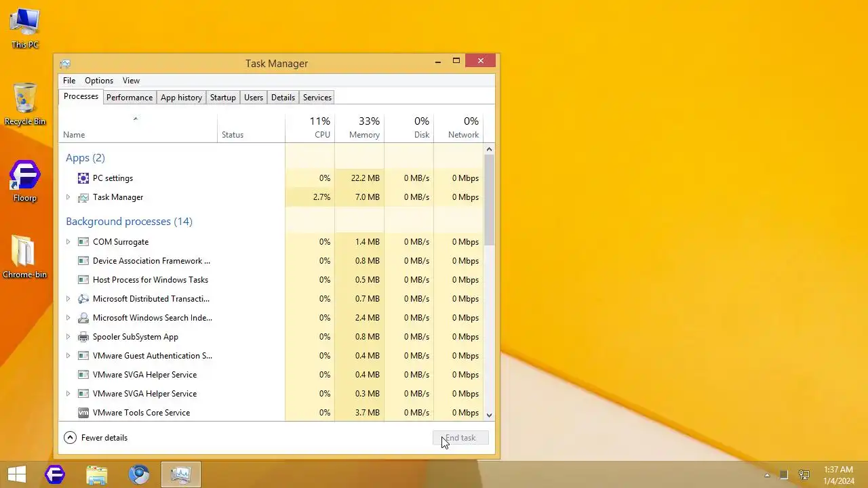Viewport: 868px width, 488px height.
Task: Switch to the Startup tab
Action: point(223,98)
